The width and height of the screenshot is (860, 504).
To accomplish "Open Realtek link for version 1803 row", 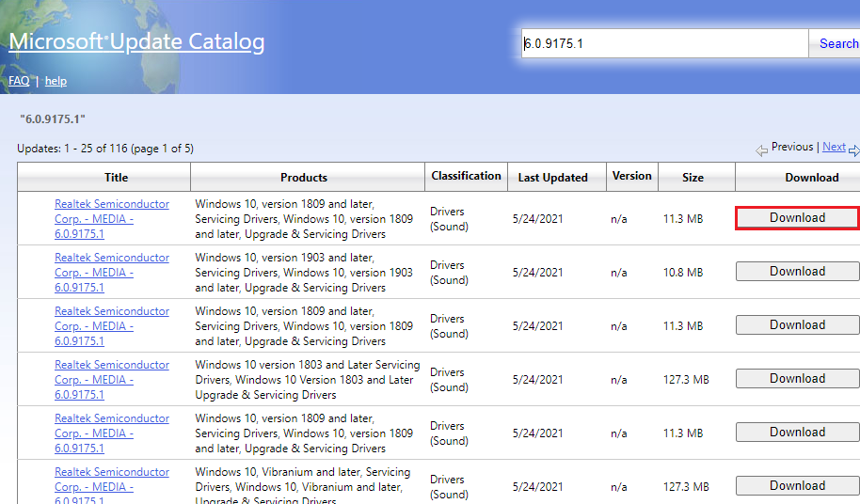I will point(112,380).
